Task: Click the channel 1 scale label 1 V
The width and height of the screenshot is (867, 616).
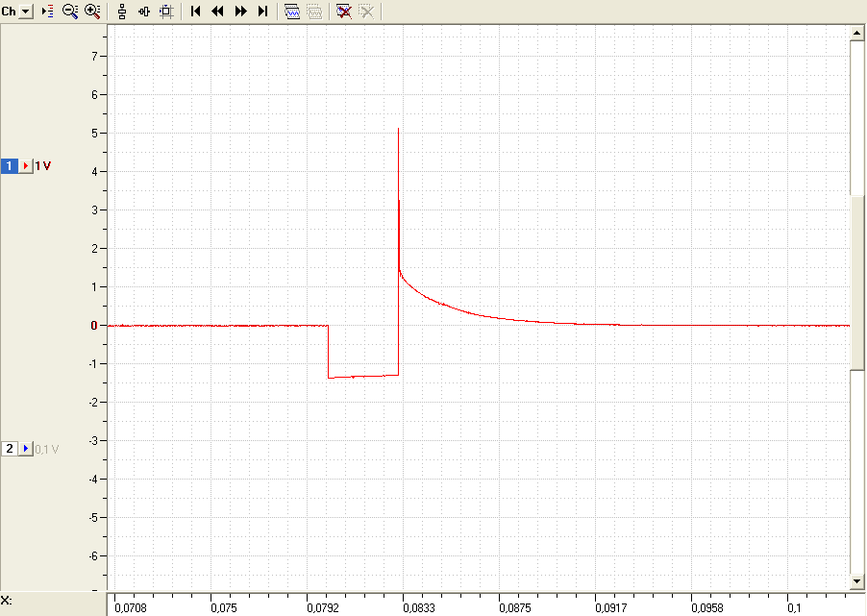Action: tap(42, 166)
